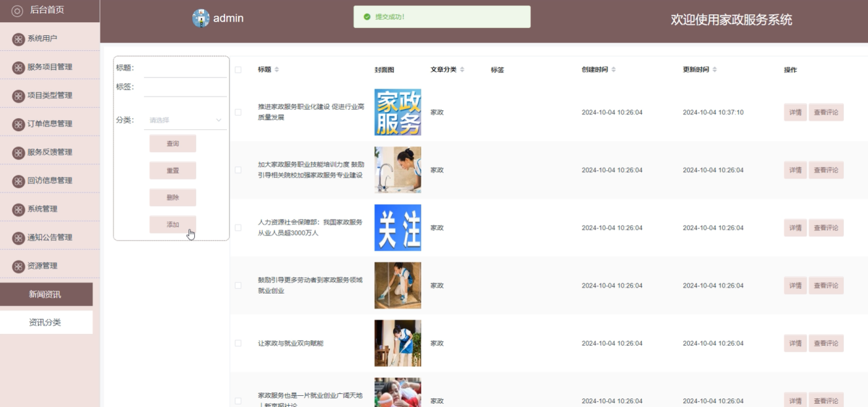Click the 添加 button
This screenshot has width=868, height=407.
pyautogui.click(x=173, y=224)
